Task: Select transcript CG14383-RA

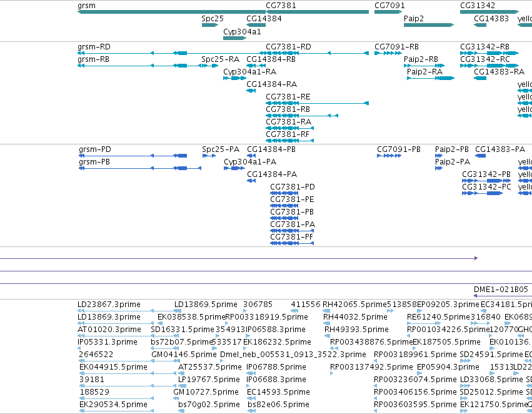Action: [x=499, y=72]
